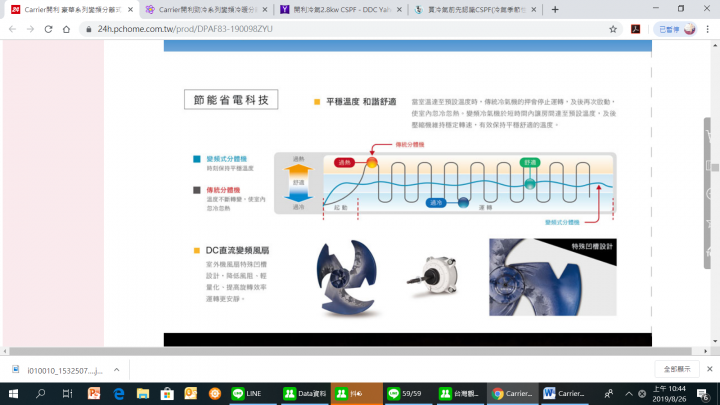Screen dimensions: 720x405
Task: Open Windows taskbar search
Action: pos(40,394)
